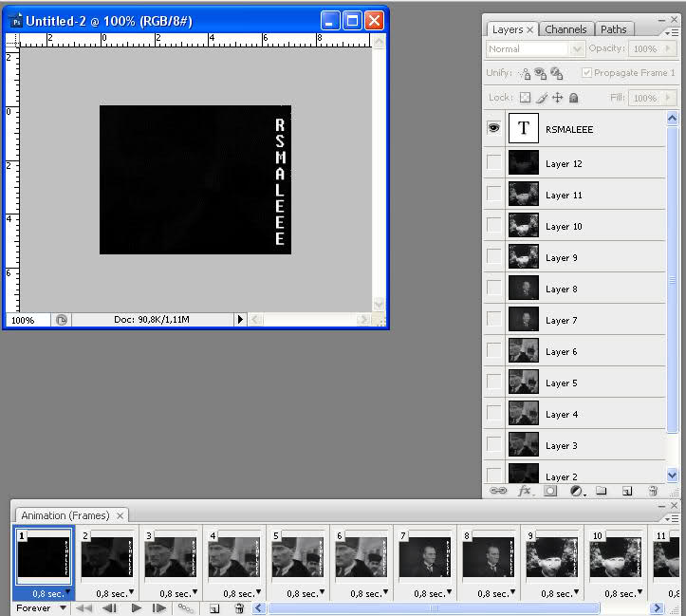Add a layer mask
This screenshot has height=616, width=686.
[550, 491]
